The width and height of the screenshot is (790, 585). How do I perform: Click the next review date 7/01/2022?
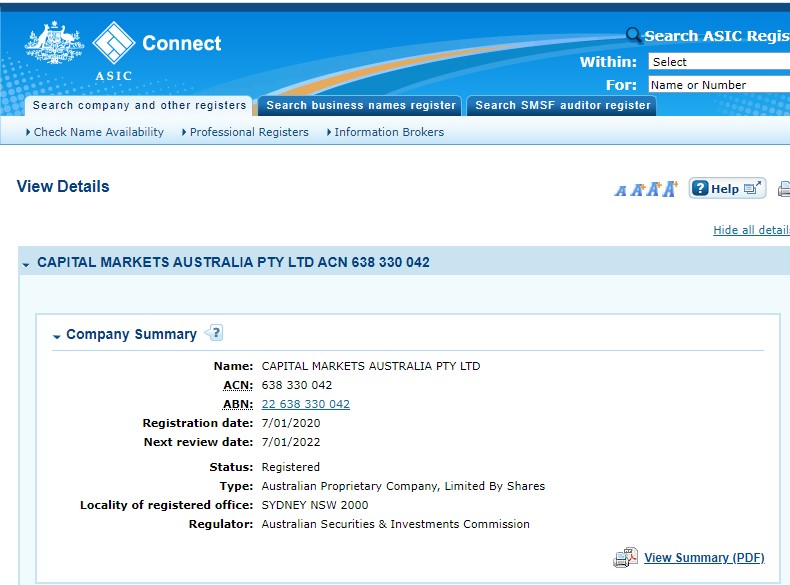pos(291,442)
